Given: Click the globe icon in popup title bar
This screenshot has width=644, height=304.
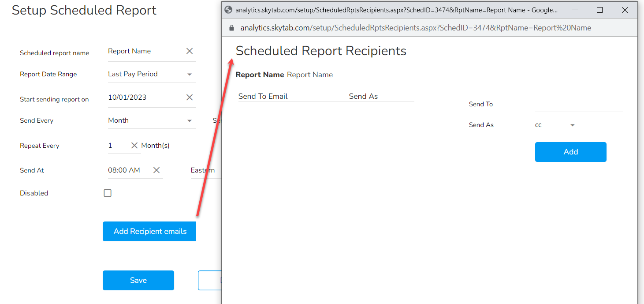Looking at the screenshot, I should point(228,10).
